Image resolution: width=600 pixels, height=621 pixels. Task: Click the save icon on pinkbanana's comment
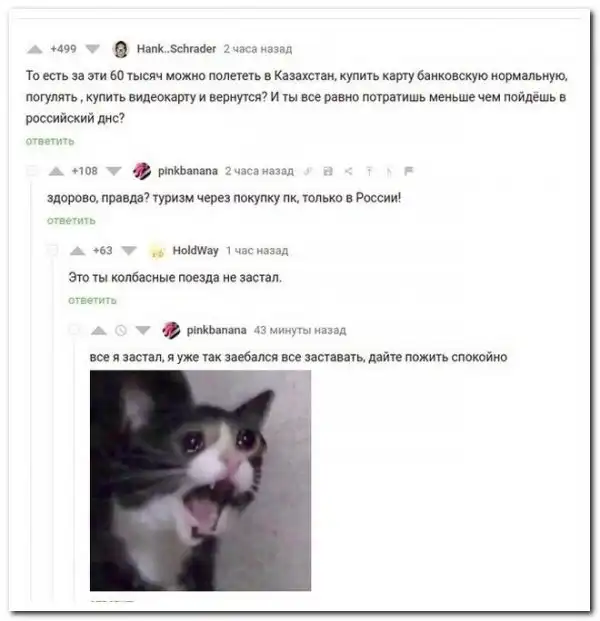(x=328, y=171)
